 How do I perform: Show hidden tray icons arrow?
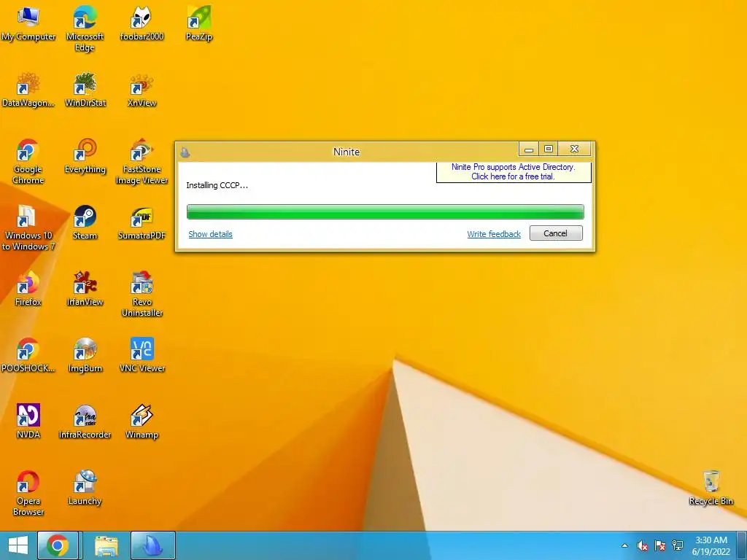pyautogui.click(x=624, y=545)
